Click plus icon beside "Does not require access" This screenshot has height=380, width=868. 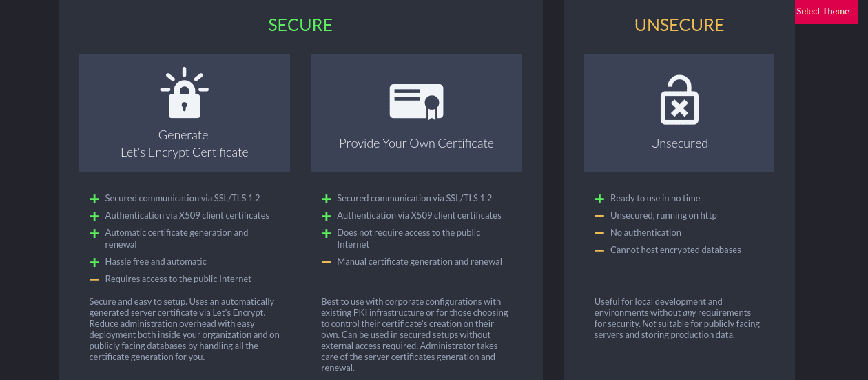[x=327, y=233]
